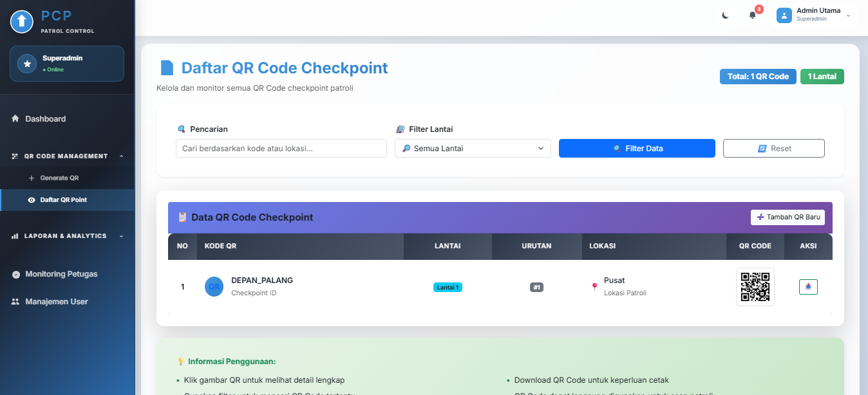The image size is (868, 395).
Task: Click download icon in Aksi column
Action: [x=808, y=287]
